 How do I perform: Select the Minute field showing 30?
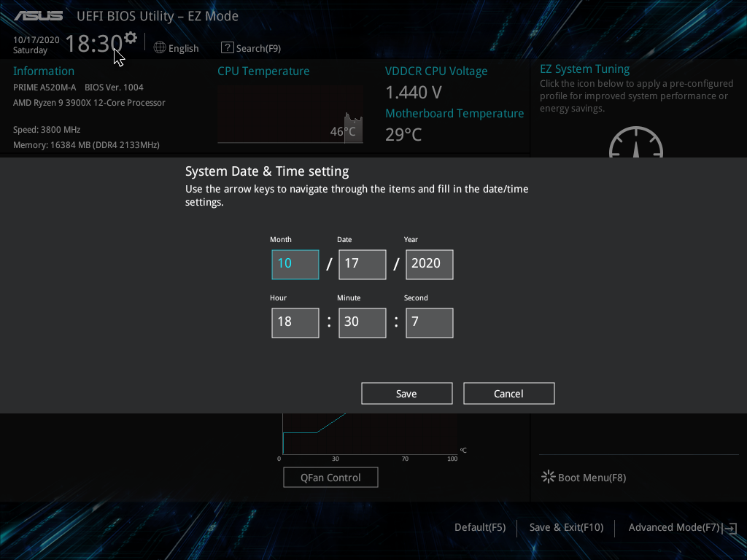click(x=363, y=323)
